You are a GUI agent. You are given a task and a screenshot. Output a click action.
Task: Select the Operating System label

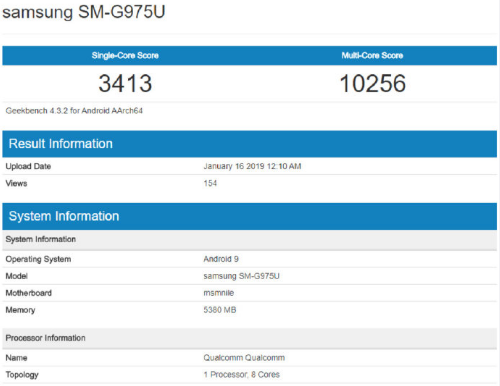point(38,259)
